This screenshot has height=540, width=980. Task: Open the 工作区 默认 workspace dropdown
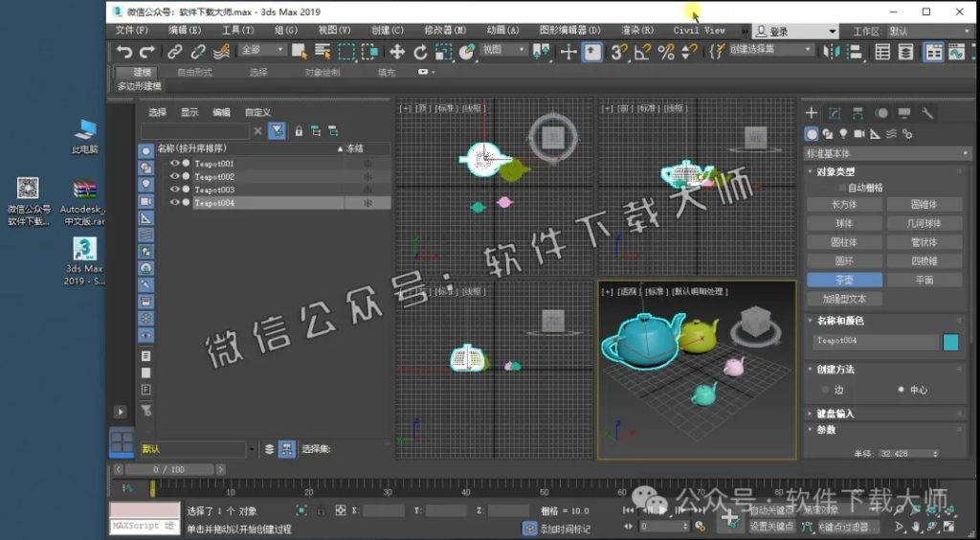927,32
